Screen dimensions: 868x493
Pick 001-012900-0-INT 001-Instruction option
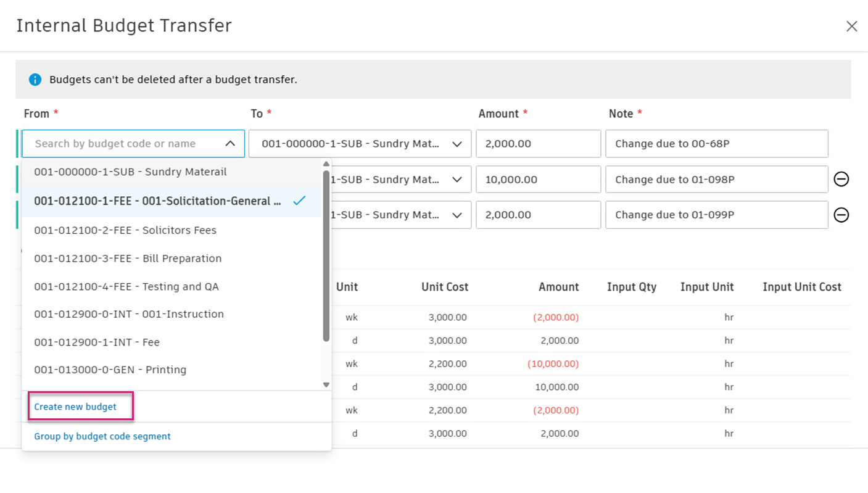[172, 314]
